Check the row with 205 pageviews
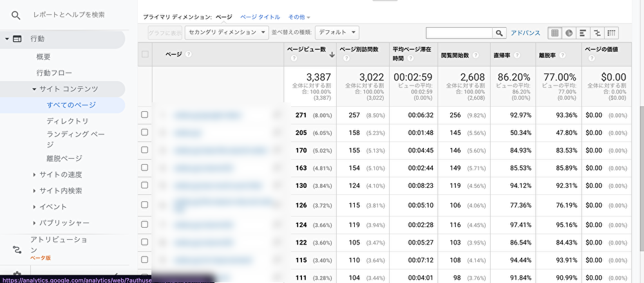The image size is (644, 283). tap(144, 132)
